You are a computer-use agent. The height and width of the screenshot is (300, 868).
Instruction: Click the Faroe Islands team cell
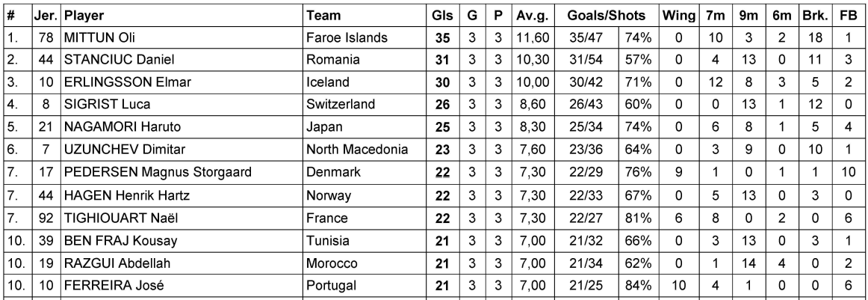(347, 38)
